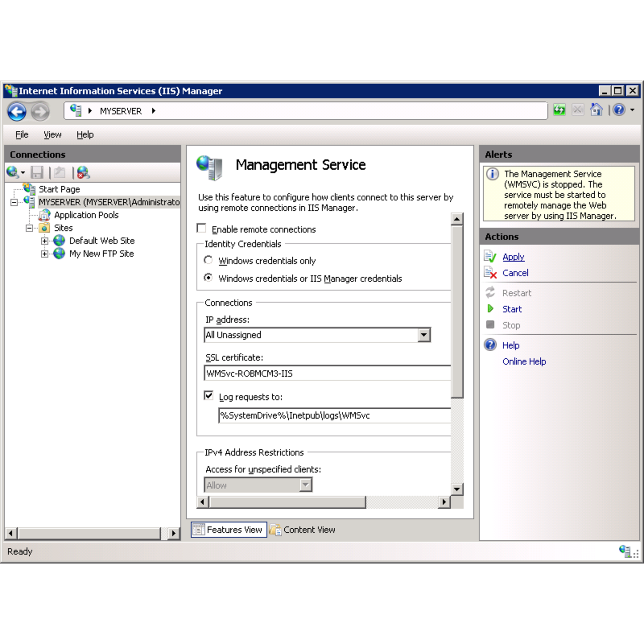Image resolution: width=644 pixels, height=644 pixels.
Task: Click the MYSERVER server node icon
Action: (29, 201)
